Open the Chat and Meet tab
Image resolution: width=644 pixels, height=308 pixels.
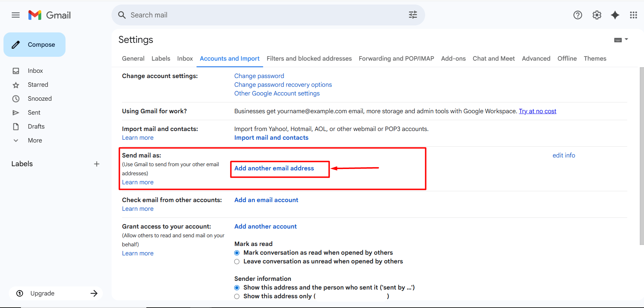[x=493, y=59]
